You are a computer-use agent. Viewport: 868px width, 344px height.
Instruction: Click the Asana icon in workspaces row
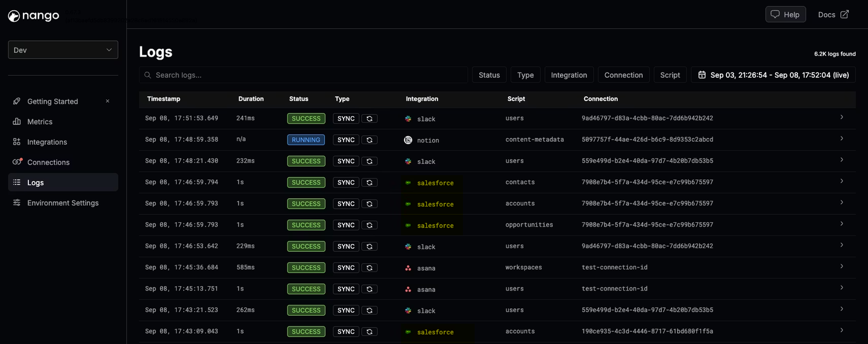click(x=408, y=268)
